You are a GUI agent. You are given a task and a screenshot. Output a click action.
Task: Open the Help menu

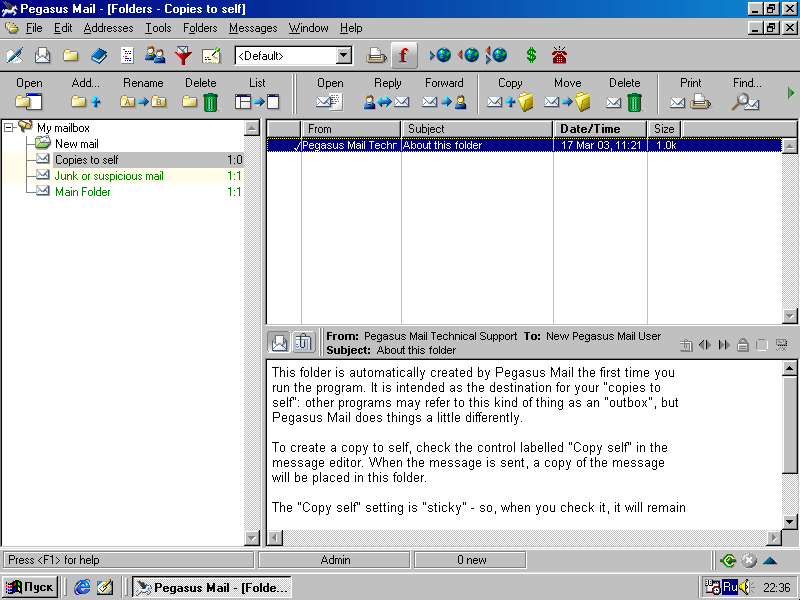(x=351, y=28)
